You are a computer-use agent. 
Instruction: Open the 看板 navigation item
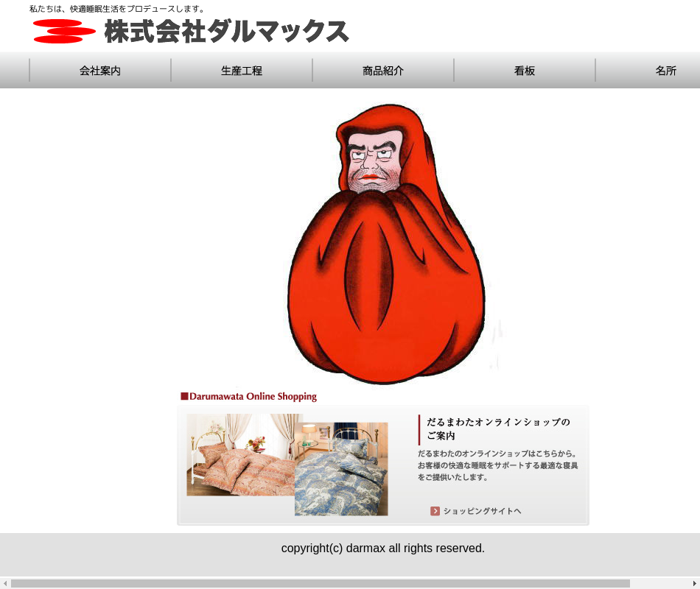pos(525,71)
